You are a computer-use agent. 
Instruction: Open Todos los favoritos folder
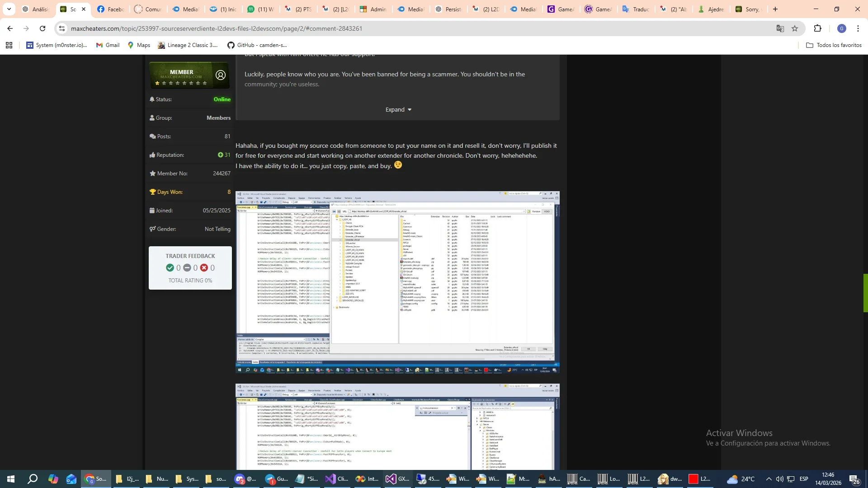(834, 45)
